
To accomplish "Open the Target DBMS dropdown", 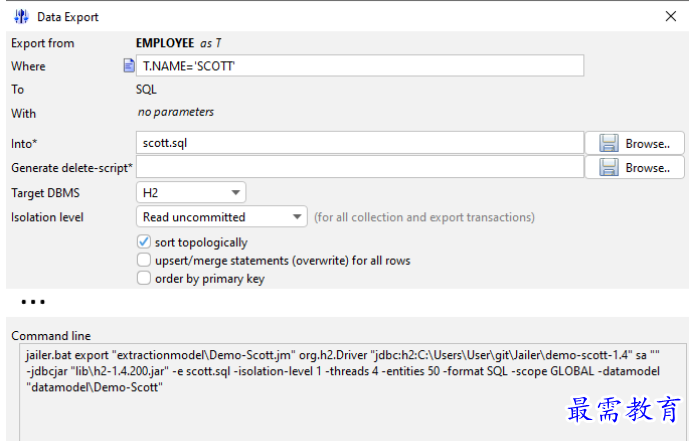I will tap(191, 191).
